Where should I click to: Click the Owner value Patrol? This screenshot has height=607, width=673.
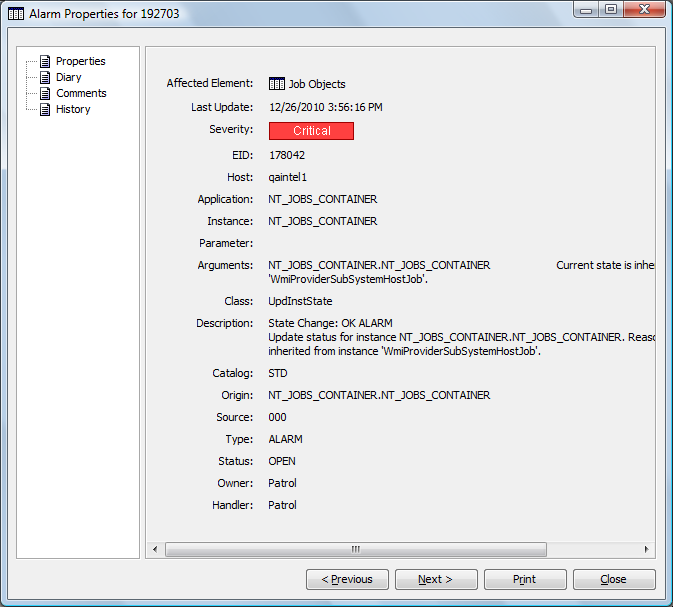tap(282, 483)
